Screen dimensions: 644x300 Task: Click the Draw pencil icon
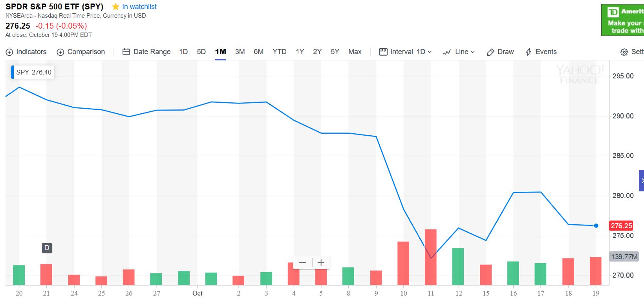[x=490, y=52]
